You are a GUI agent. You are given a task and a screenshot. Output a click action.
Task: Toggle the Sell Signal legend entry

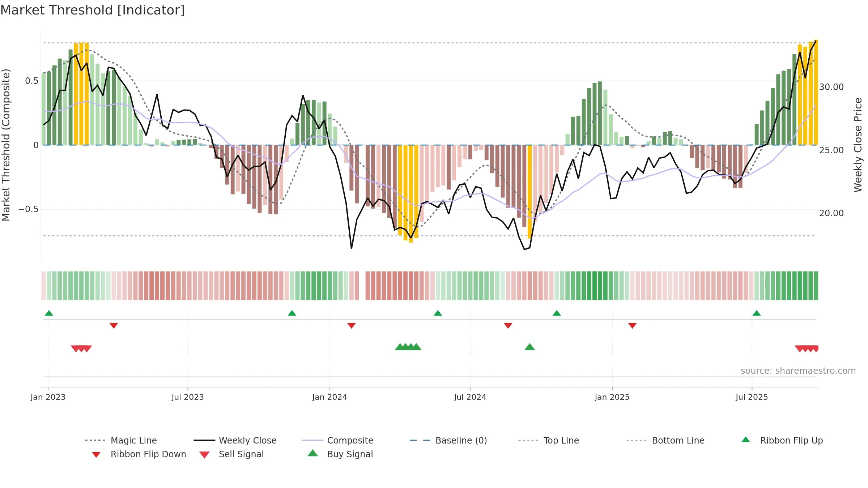point(231,454)
